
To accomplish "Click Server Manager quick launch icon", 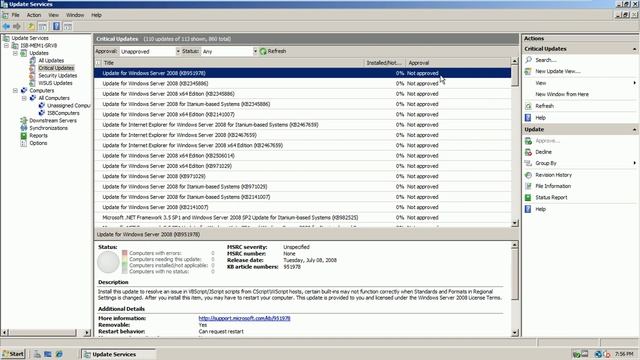I will 37,354.
